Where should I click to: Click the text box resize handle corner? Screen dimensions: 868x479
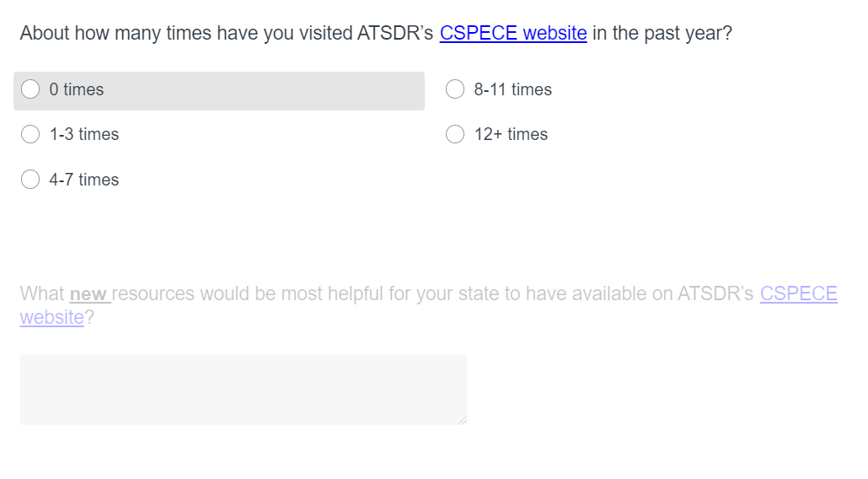click(x=462, y=420)
